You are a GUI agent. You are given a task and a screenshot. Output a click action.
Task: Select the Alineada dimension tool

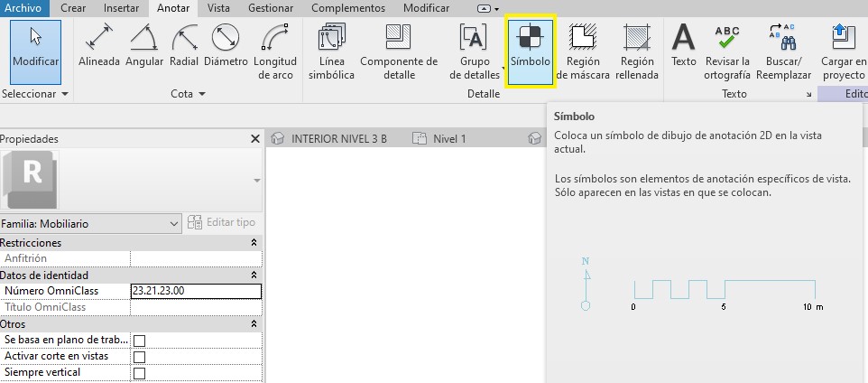99,50
